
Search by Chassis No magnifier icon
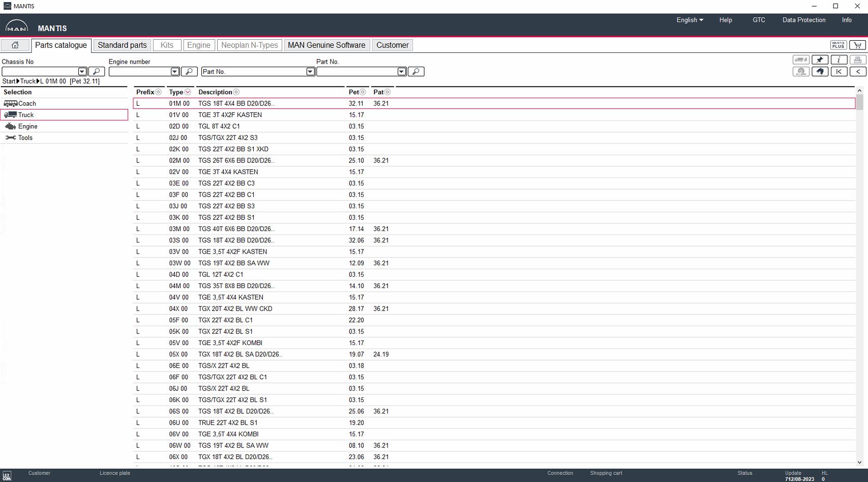pos(97,72)
